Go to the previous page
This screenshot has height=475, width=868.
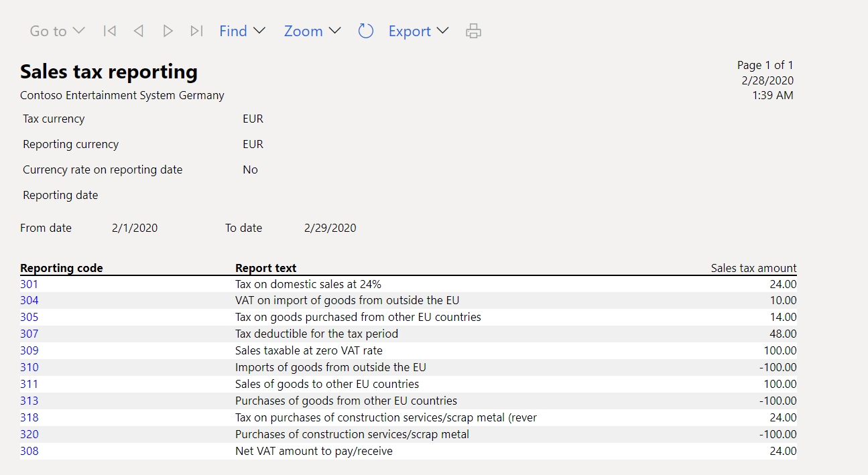click(x=139, y=31)
